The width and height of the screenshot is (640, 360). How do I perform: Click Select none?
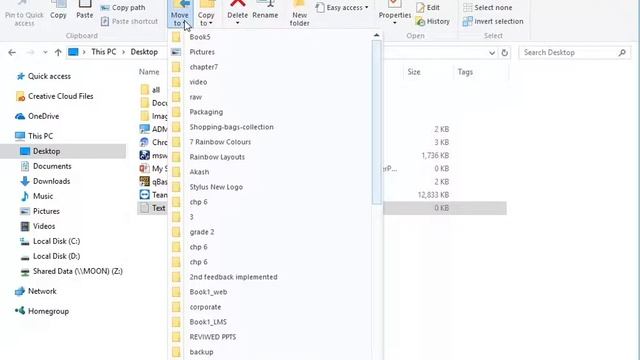(x=488, y=8)
